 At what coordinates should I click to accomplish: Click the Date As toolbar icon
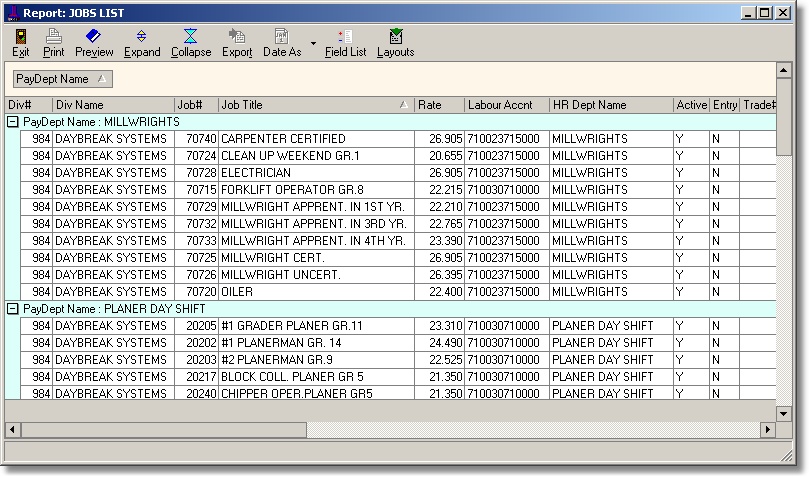click(x=282, y=43)
